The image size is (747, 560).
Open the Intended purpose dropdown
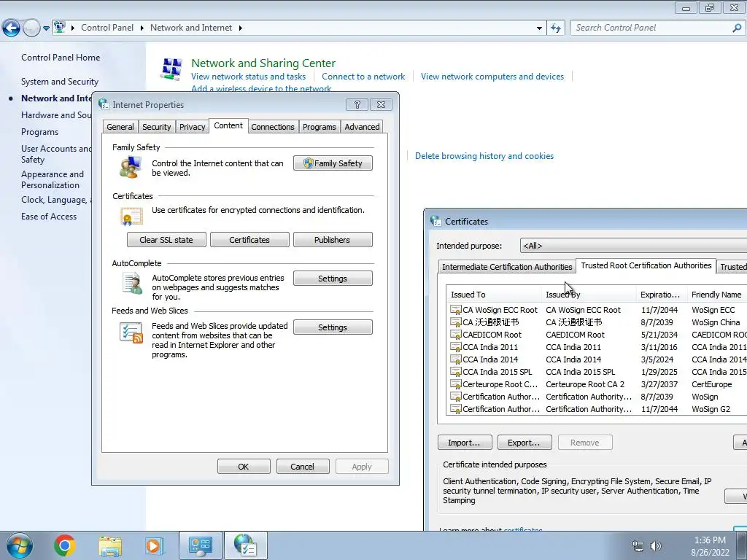tap(634, 246)
